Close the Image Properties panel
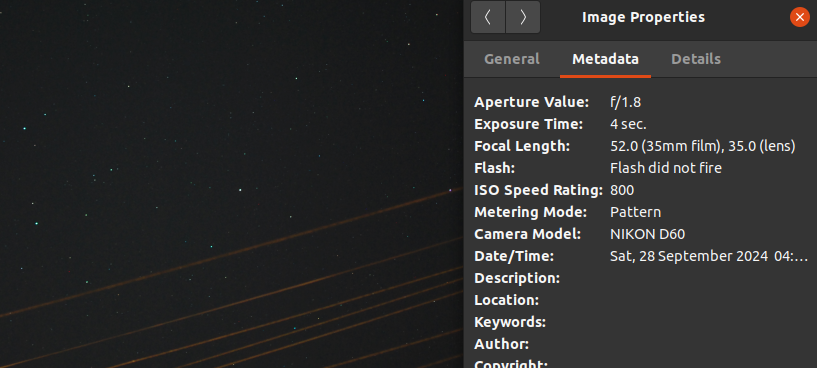 click(x=800, y=17)
